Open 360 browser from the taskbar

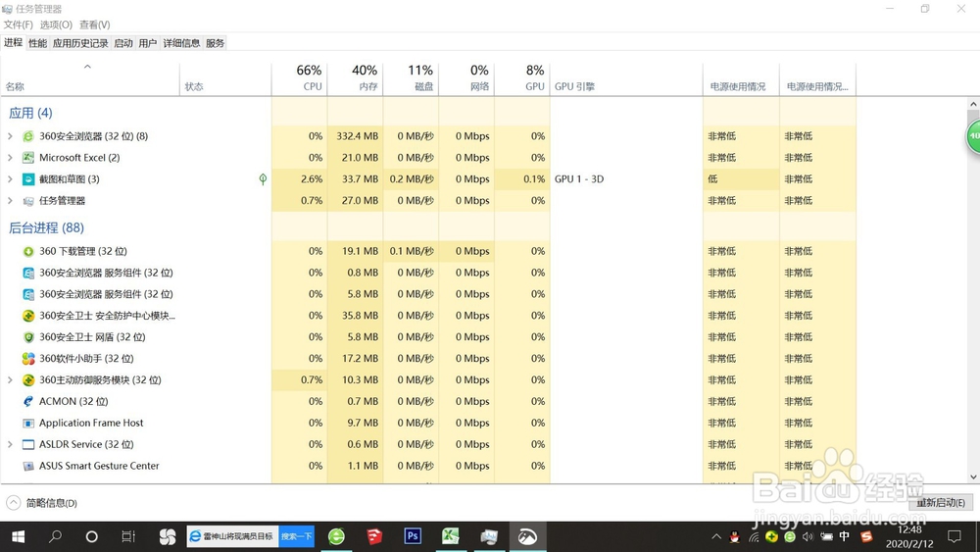tap(336, 536)
